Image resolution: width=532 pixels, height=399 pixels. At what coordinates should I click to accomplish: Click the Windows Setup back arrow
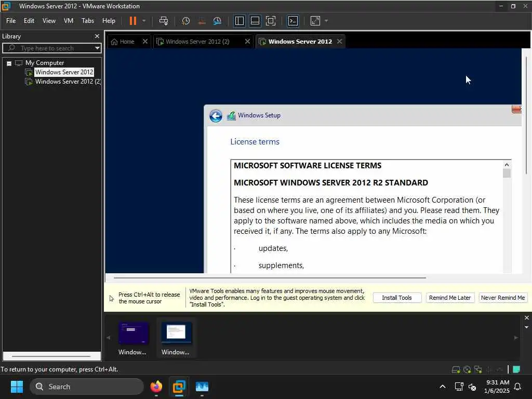(216, 116)
